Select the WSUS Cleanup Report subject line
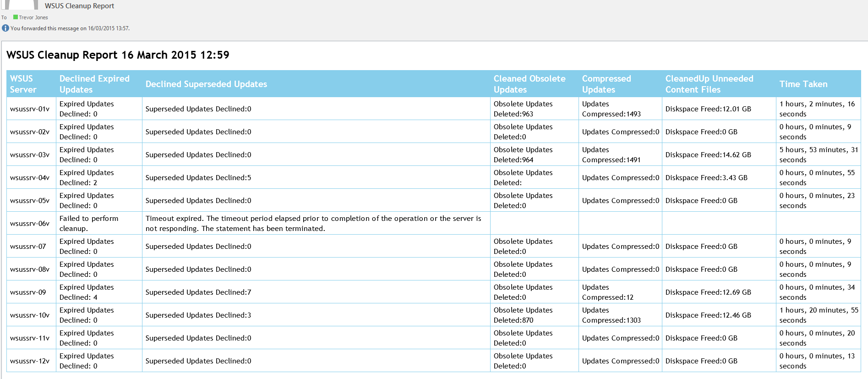This screenshot has width=868, height=379. click(79, 6)
